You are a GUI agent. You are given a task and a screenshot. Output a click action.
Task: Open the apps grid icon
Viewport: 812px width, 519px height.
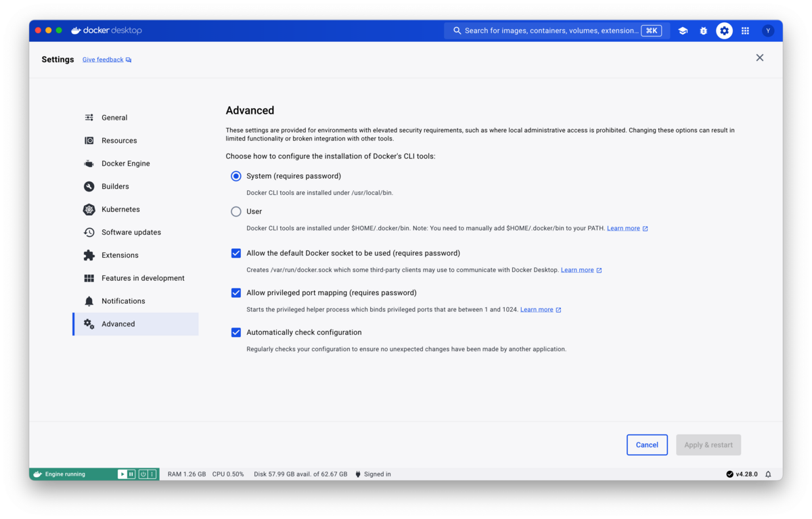pos(745,30)
